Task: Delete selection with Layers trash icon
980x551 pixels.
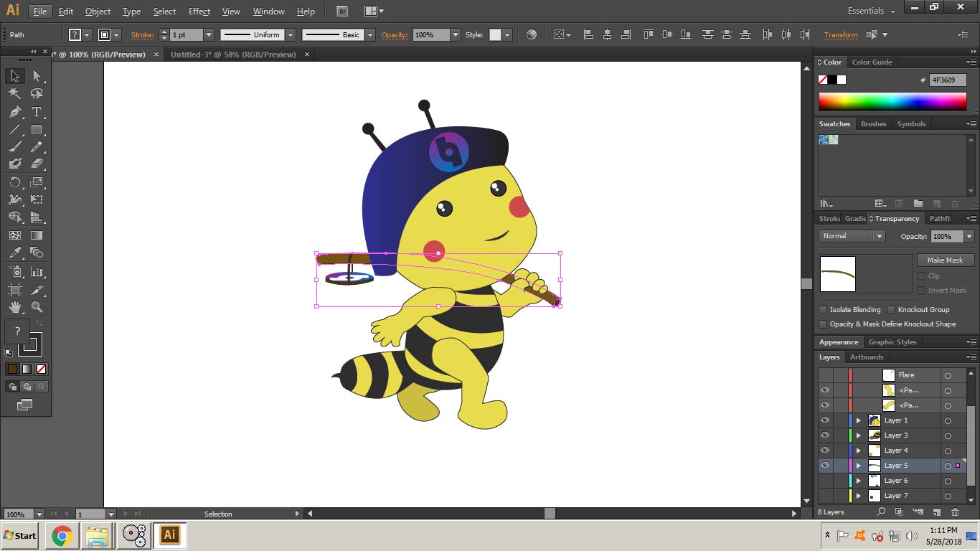Action: (955, 512)
